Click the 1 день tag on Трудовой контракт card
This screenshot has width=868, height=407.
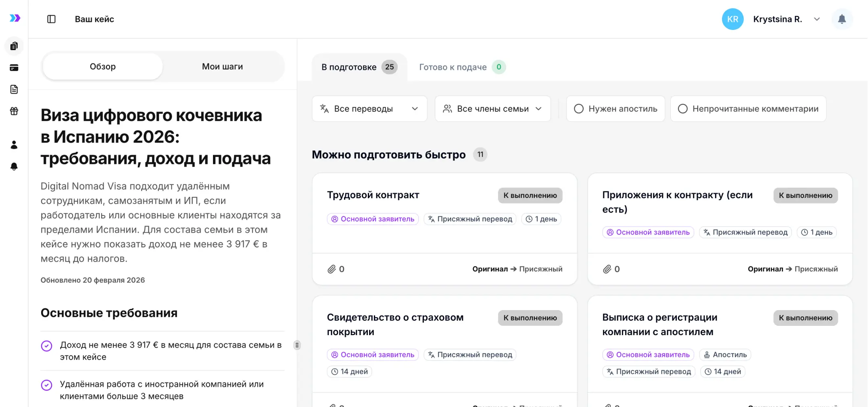541,219
